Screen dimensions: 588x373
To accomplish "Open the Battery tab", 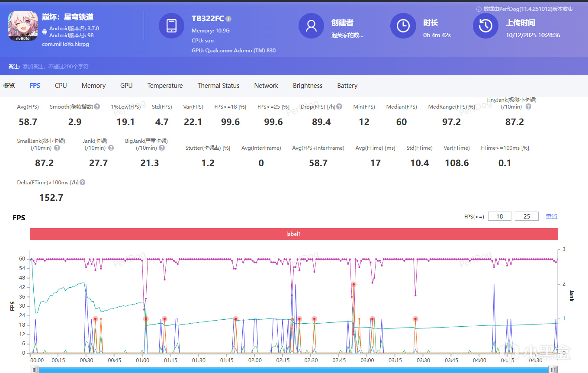I will click(347, 86).
